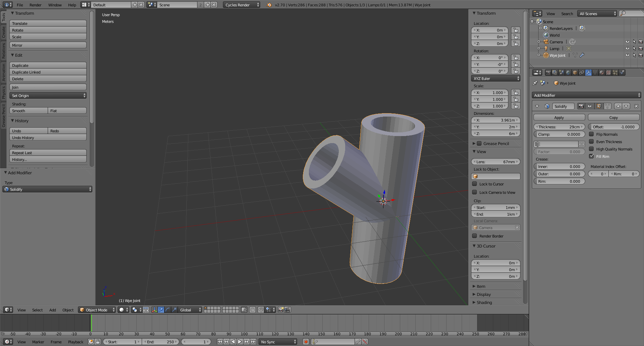644x346 pixels.
Task: Open the No Sync playback dropdown
Action: click(278, 342)
